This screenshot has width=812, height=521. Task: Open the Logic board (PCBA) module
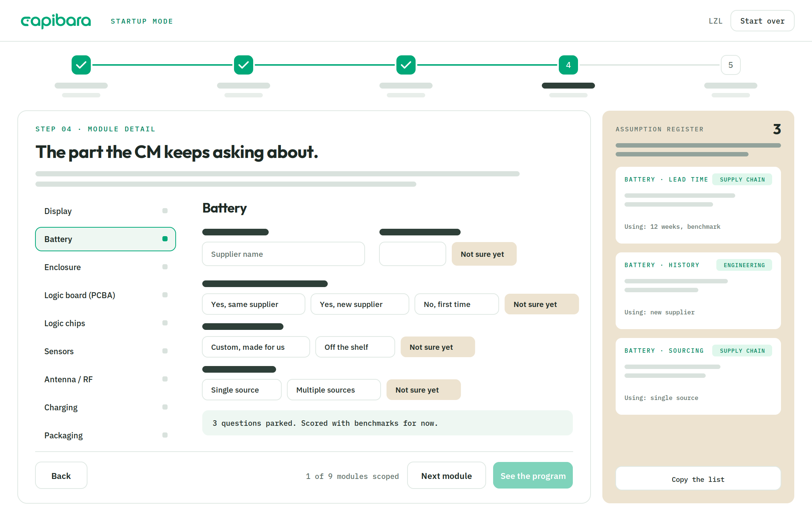106,295
